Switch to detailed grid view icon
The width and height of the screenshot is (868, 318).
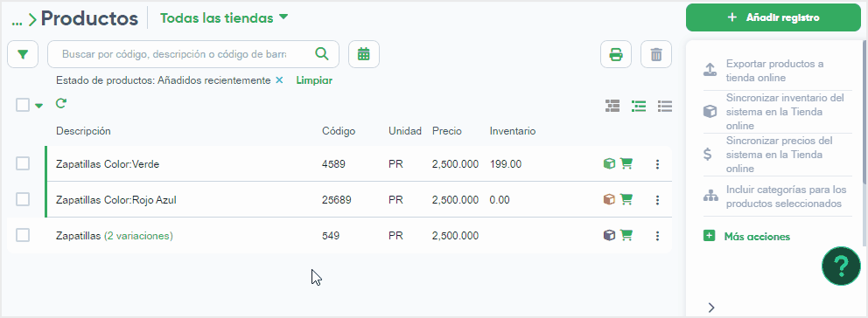[x=612, y=106]
